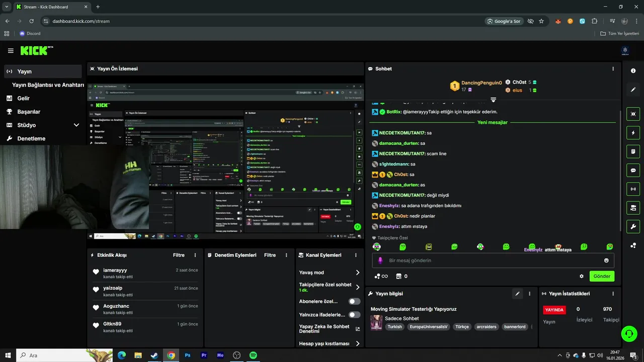Image resolution: width=644 pixels, height=362 pixels.
Task: Send the message with Gönder button
Action: point(602,276)
